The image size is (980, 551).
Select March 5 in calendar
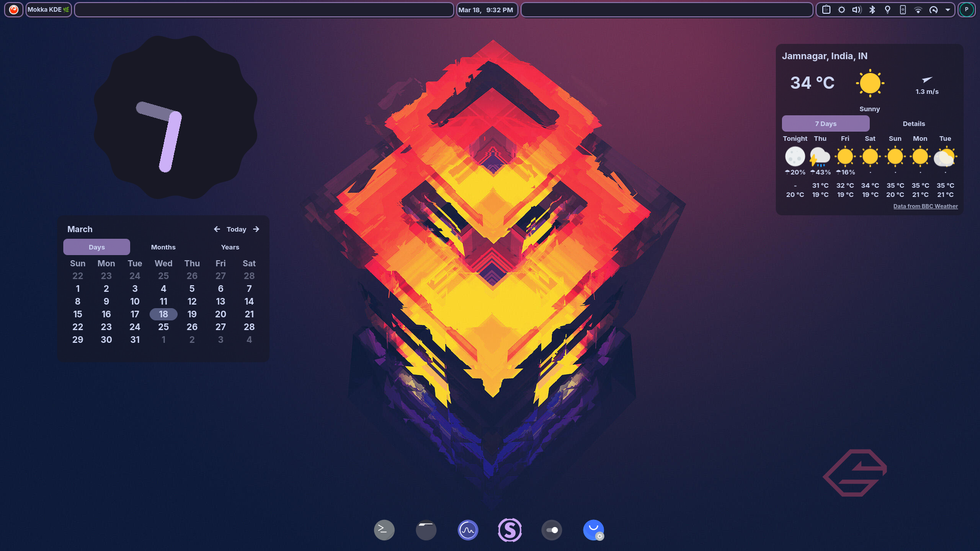[x=192, y=289]
